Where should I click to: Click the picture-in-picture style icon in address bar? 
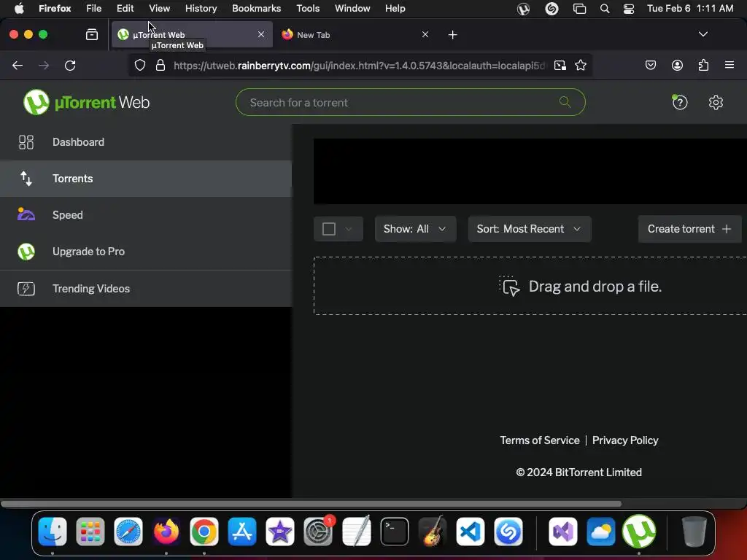560,65
